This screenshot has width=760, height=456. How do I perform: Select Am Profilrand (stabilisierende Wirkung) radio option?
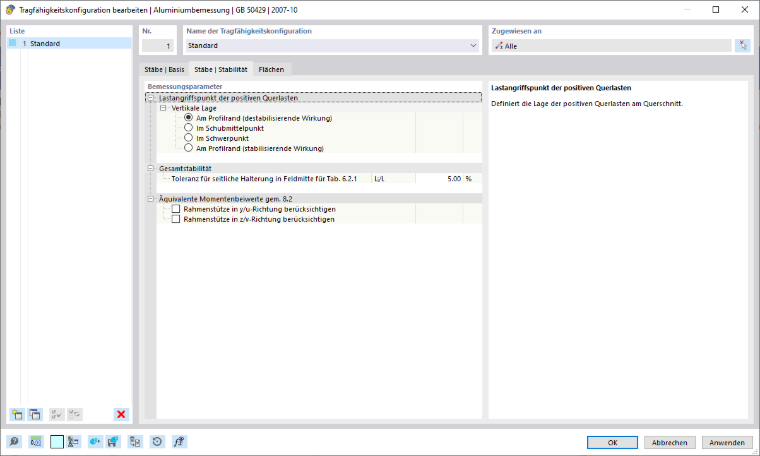(x=189, y=148)
